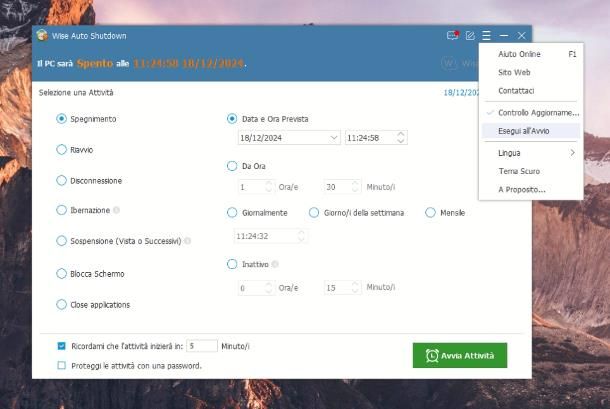The image size is (610, 409).
Task: Enable Proteggi le attività con una password
Action: click(61, 365)
